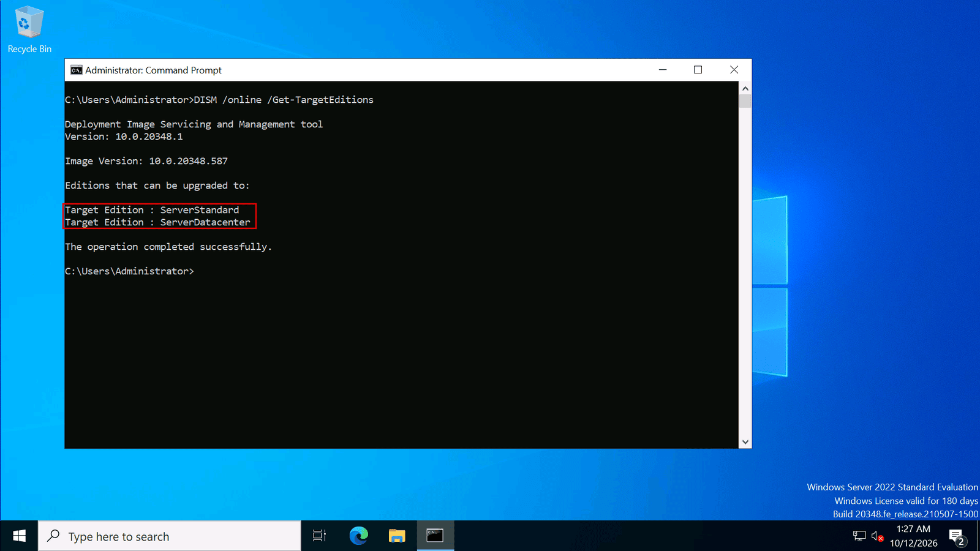Click the scrollbar down arrow in Command Prompt
The height and width of the screenshot is (551, 980).
745,442
